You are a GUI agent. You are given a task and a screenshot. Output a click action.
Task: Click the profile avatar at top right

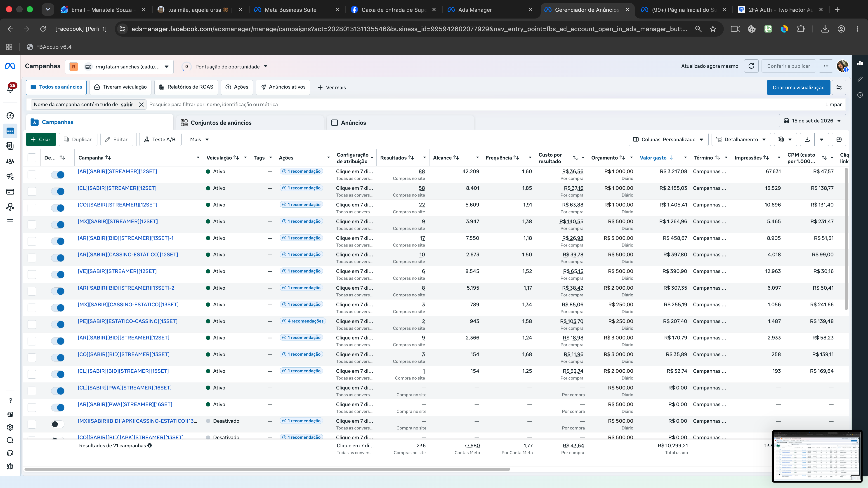click(x=842, y=66)
